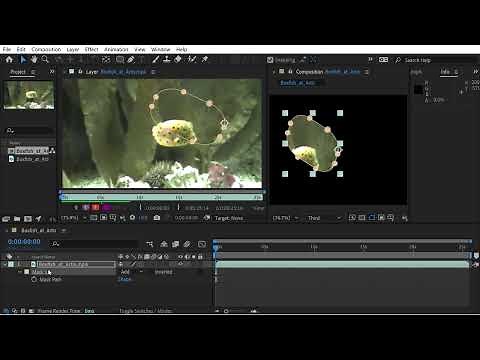
Task: Open the Add mask mode dropdown
Action: tap(131, 272)
